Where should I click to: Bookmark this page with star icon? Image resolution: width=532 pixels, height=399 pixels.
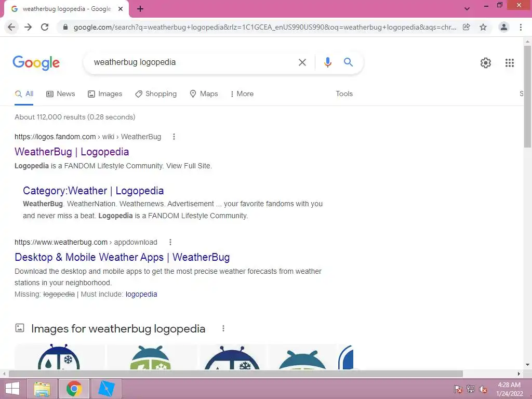pos(483,27)
